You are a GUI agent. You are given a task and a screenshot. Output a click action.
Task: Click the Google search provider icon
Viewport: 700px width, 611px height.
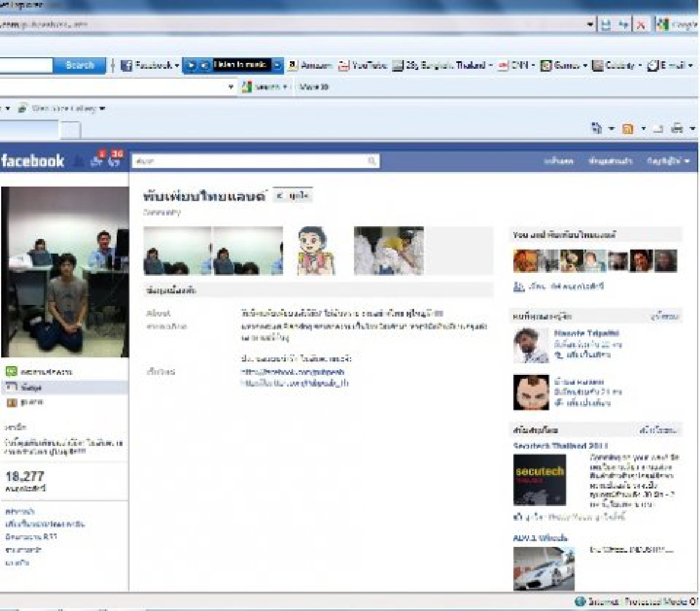tap(662, 25)
